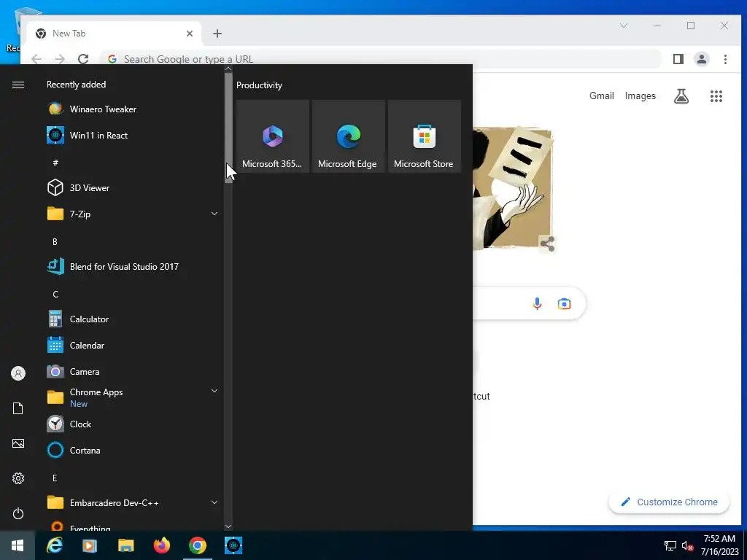The image size is (747, 560).
Task: Reload the Chrome page
Action: pos(83,59)
